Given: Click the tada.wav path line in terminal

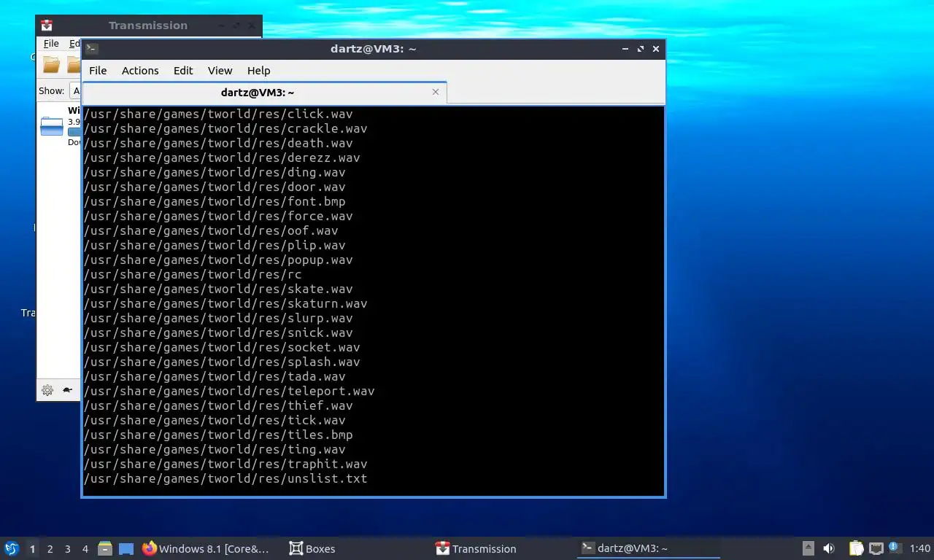Looking at the screenshot, I should [215, 377].
